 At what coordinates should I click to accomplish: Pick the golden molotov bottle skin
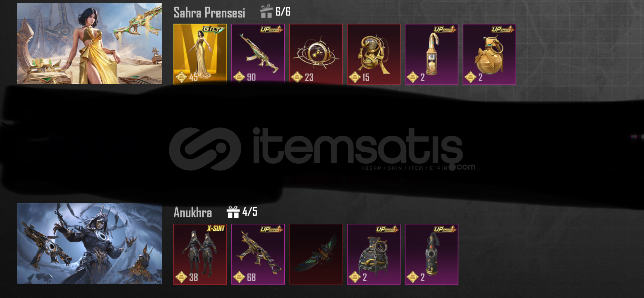click(432, 54)
